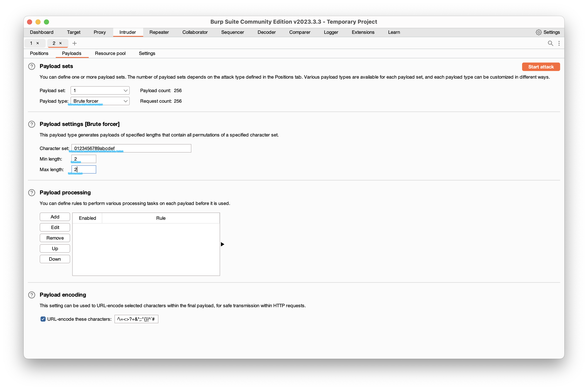Image resolution: width=588 pixels, height=390 pixels.
Task: Open help for Payload sets section
Action: pos(32,66)
